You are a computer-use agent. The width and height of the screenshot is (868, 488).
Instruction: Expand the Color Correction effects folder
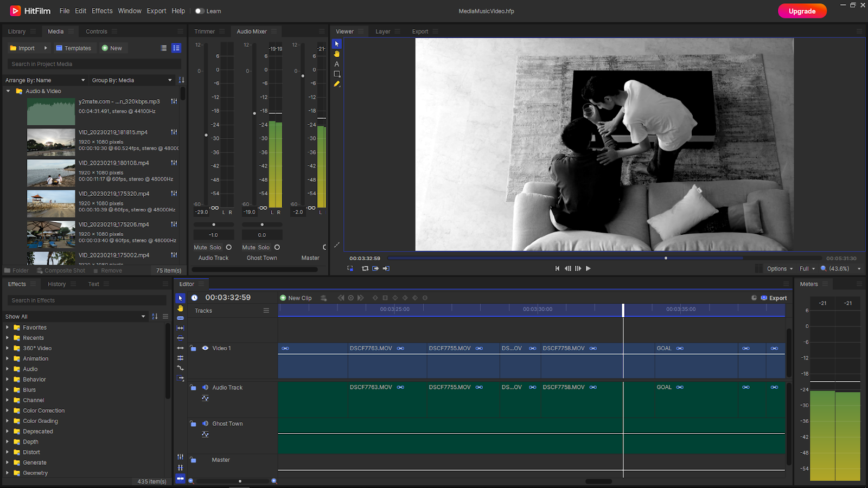(8, 411)
